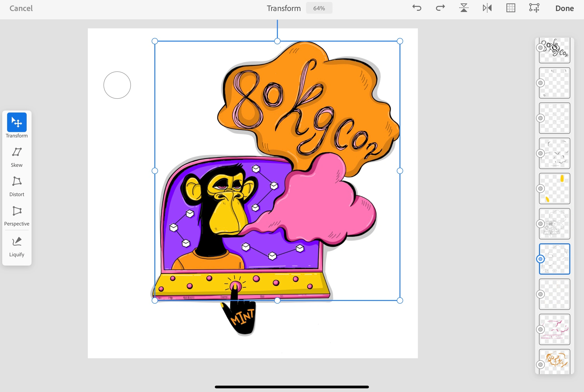Open the 64% zoom level field

point(319,8)
